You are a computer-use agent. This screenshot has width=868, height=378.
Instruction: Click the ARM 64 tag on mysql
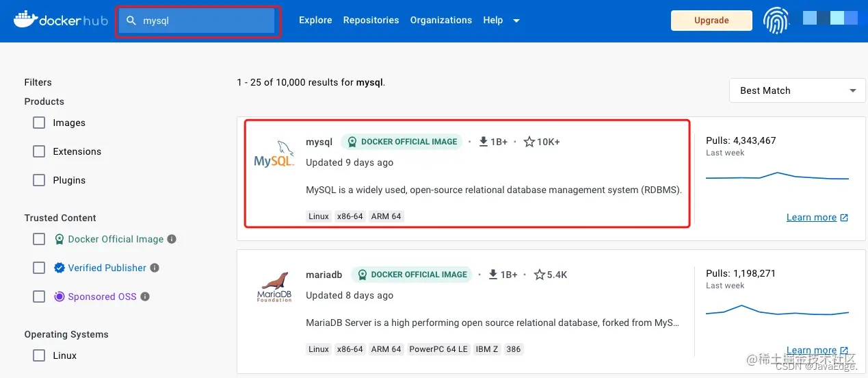tap(386, 216)
